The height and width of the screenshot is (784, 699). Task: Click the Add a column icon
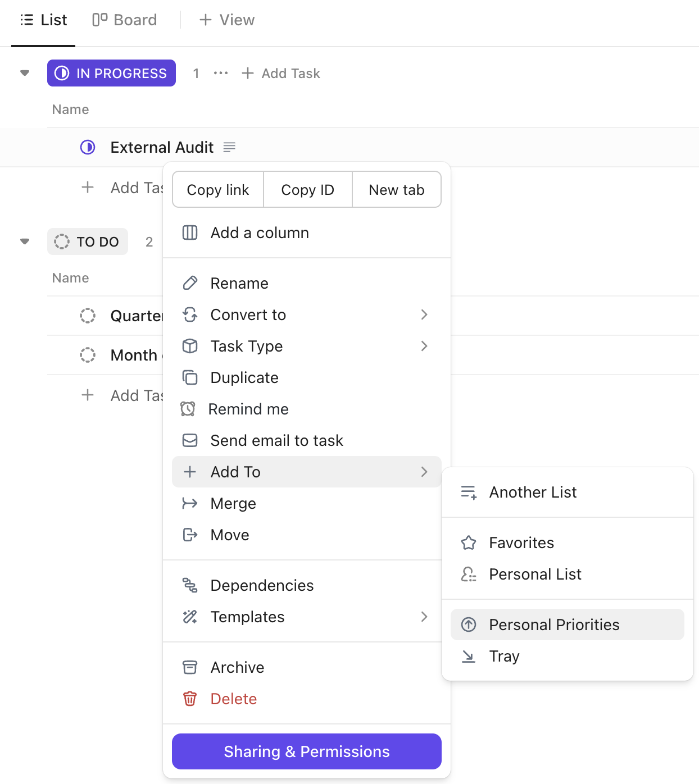190,233
